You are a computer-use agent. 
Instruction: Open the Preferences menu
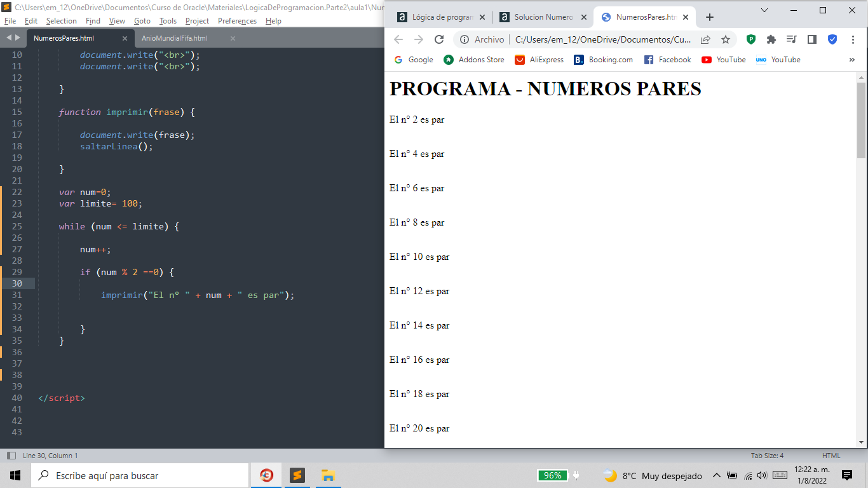point(238,21)
